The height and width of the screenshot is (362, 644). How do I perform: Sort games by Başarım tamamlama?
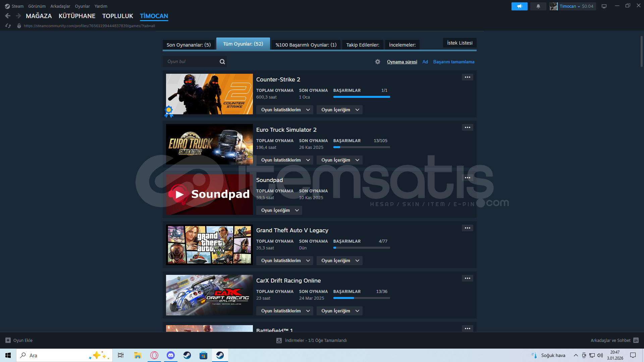(453, 62)
